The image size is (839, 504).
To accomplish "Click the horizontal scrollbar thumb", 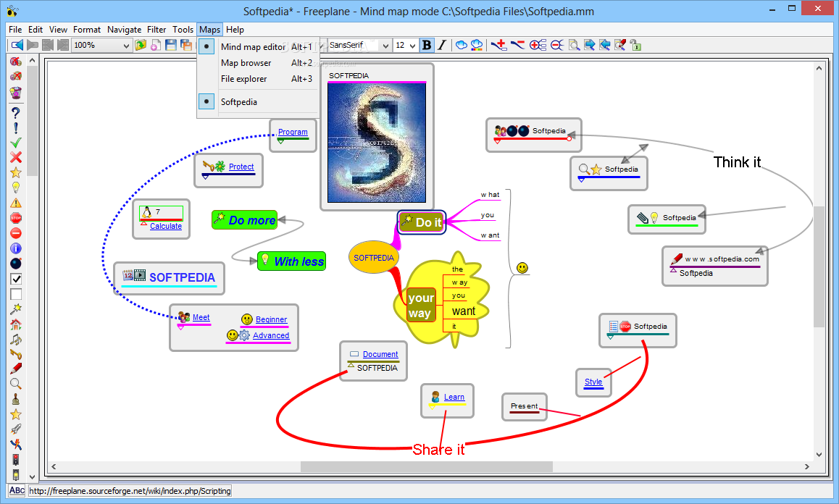I will (x=427, y=466).
